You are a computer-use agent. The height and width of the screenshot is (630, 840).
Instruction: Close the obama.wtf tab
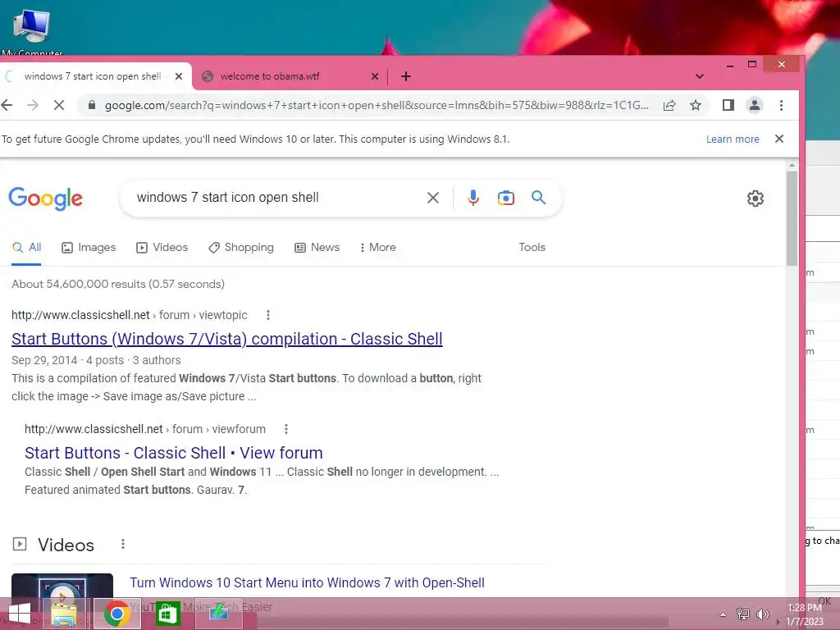(375, 76)
